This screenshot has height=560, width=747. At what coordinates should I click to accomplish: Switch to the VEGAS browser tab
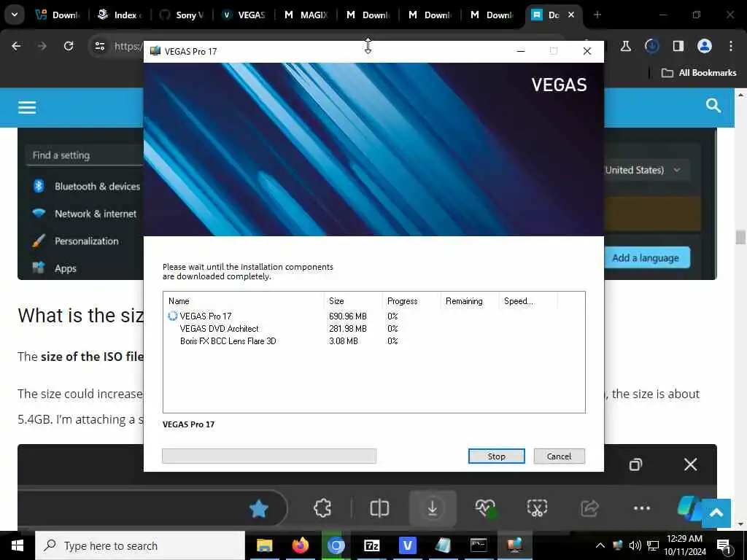coord(244,15)
